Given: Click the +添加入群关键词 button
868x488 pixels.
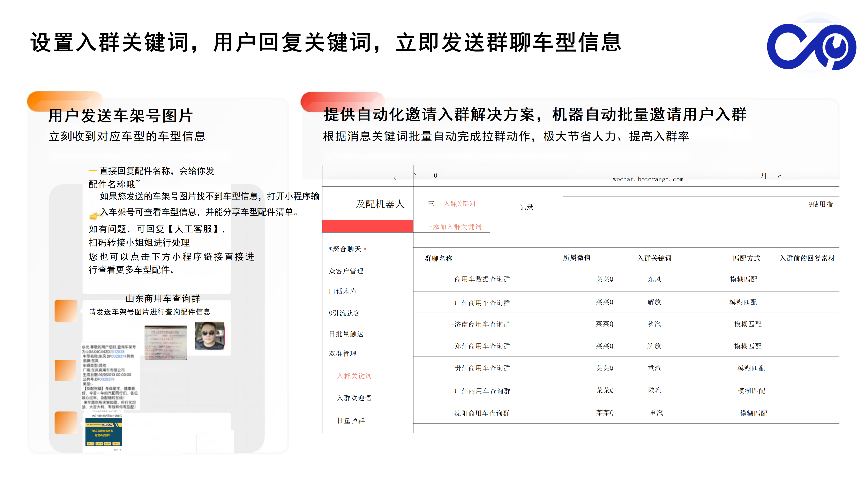Looking at the screenshot, I should (x=455, y=227).
